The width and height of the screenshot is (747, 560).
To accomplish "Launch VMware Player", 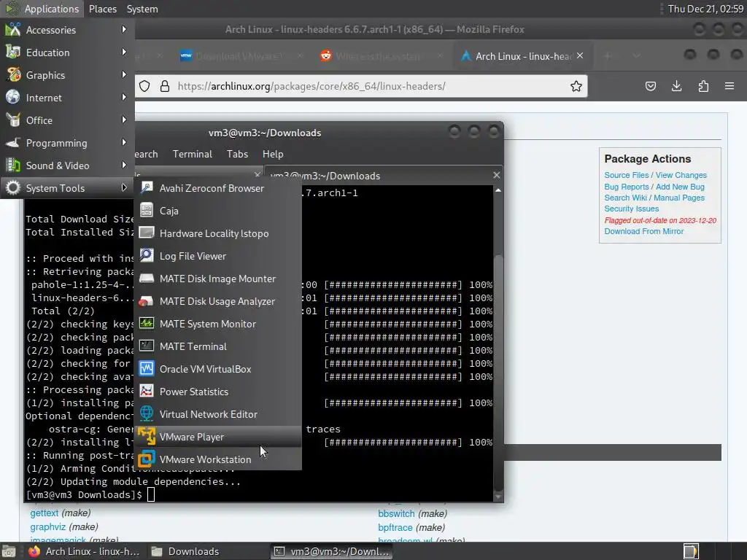I will click(217, 437).
